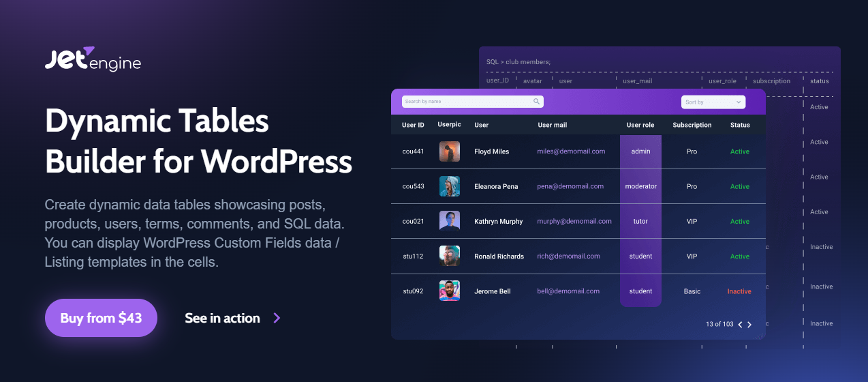Click the JetEngine logo
The width and height of the screenshot is (868, 382).
93,61
